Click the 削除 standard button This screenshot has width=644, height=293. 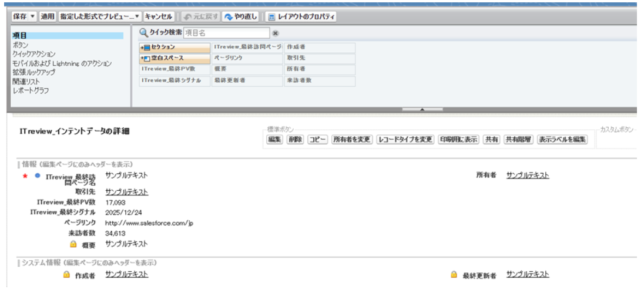(x=295, y=140)
